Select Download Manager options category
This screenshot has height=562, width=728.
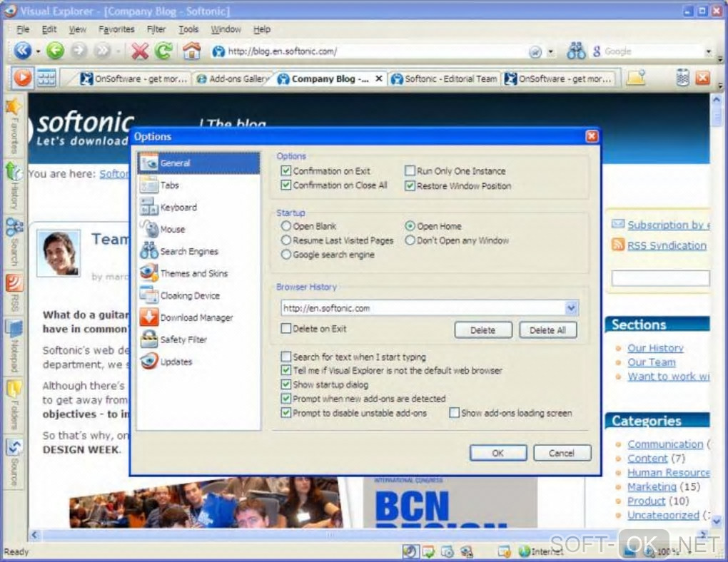(198, 317)
